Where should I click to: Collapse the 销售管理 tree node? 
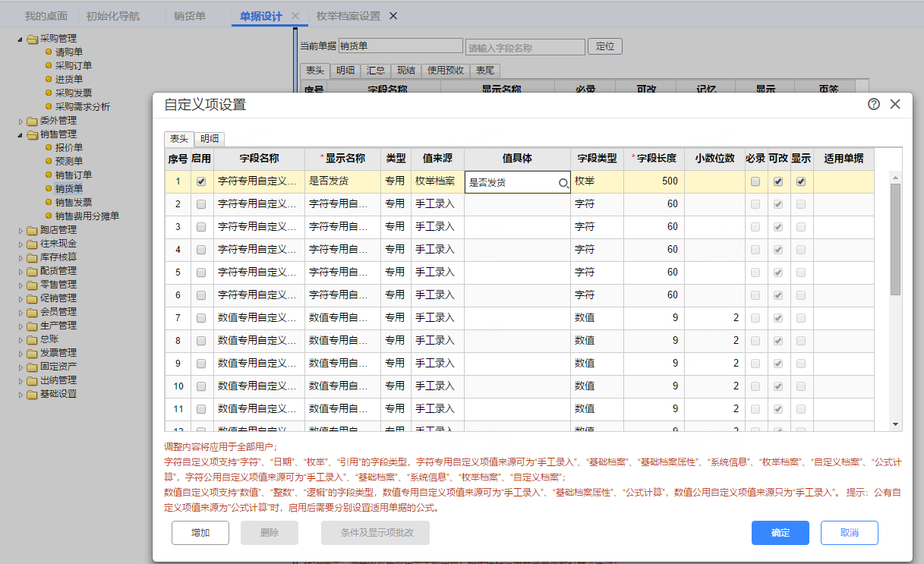[20, 134]
